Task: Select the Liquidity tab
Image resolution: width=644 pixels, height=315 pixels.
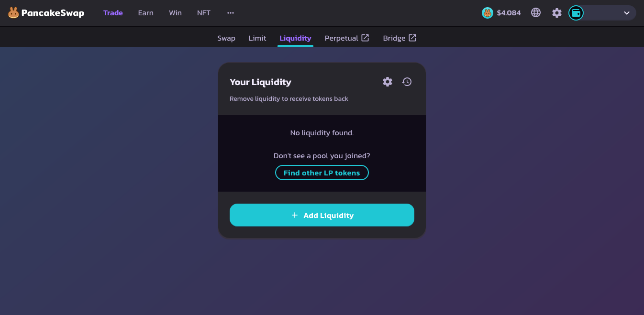Action: (295, 38)
